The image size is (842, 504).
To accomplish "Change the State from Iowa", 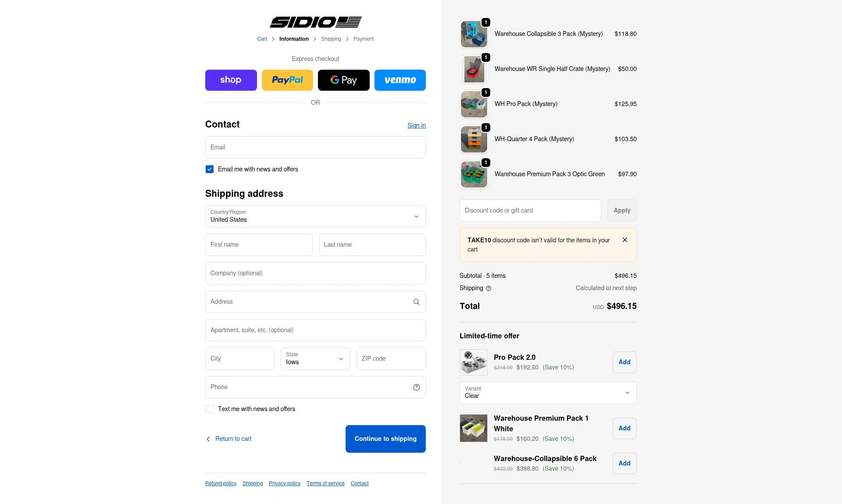I will click(315, 358).
